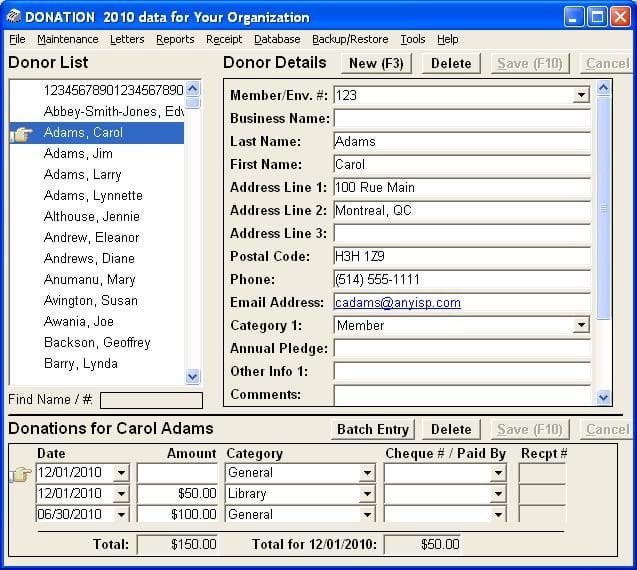Click the Annual Pledge field
The height and width of the screenshot is (570, 637).
coord(462,349)
